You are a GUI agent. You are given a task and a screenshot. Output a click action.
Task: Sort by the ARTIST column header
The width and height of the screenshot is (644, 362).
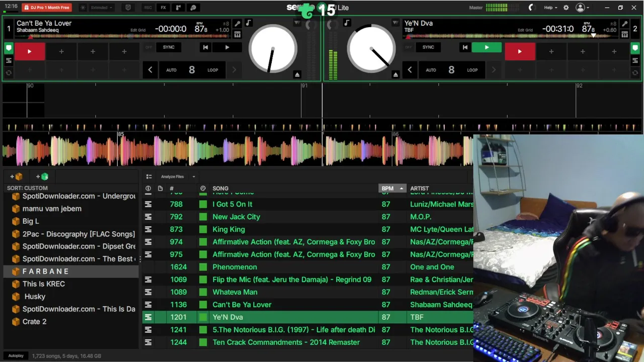click(420, 189)
